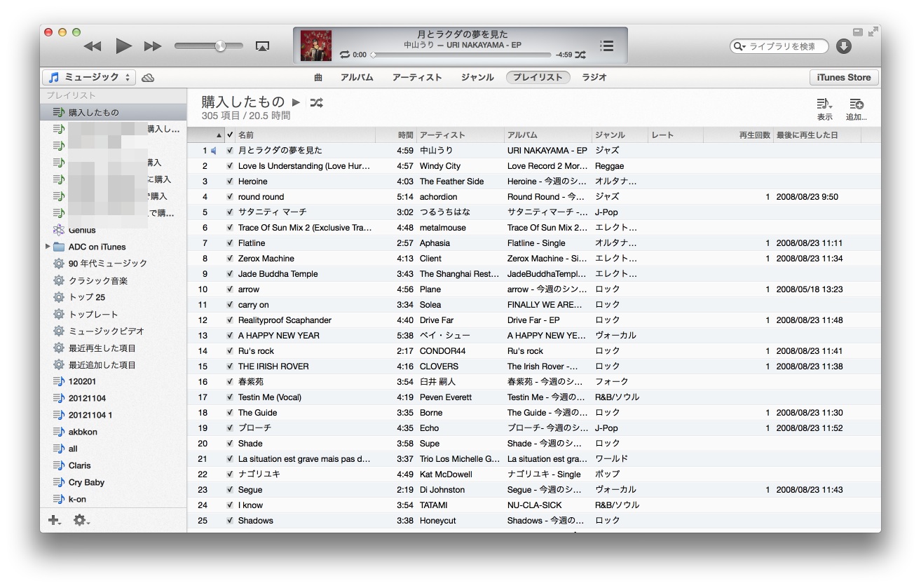Switch to the mini player icon

click(x=857, y=32)
